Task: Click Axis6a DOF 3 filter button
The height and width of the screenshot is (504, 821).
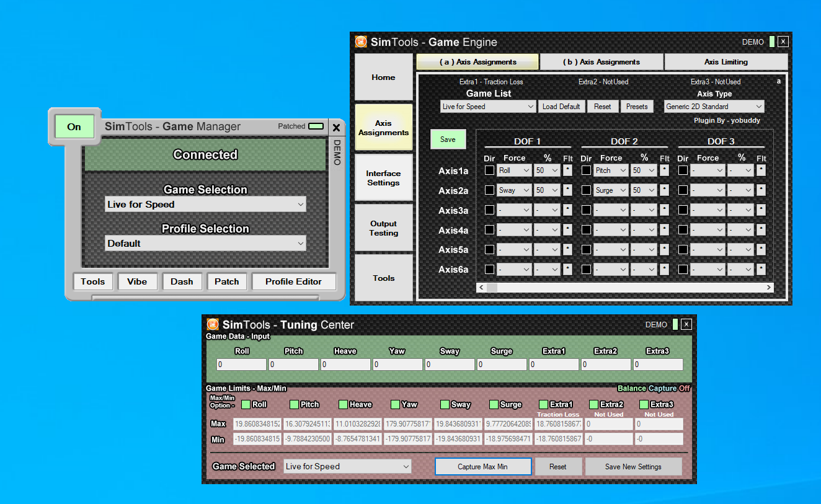Action: pyautogui.click(x=761, y=270)
